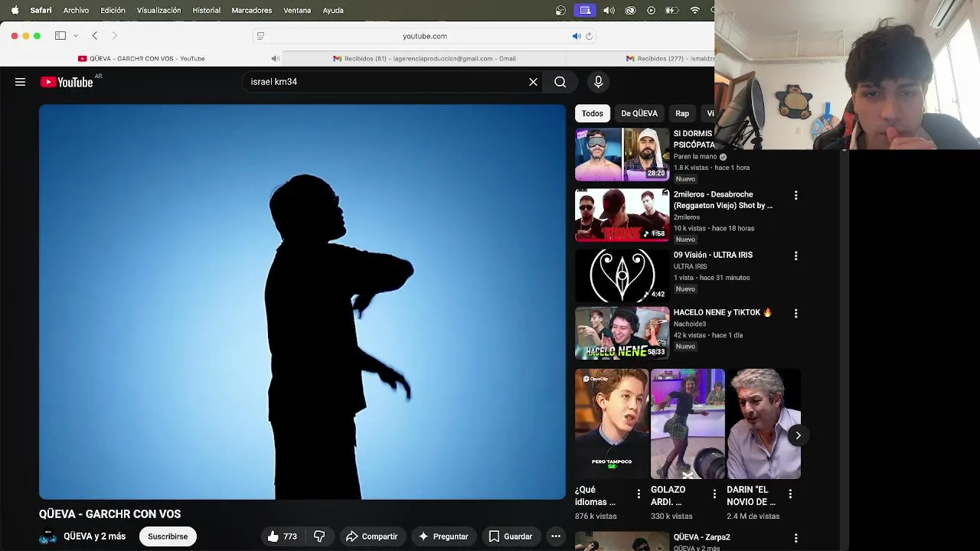Open the SI DORMIS PSICÓPATA video thumbnail

tap(622, 154)
